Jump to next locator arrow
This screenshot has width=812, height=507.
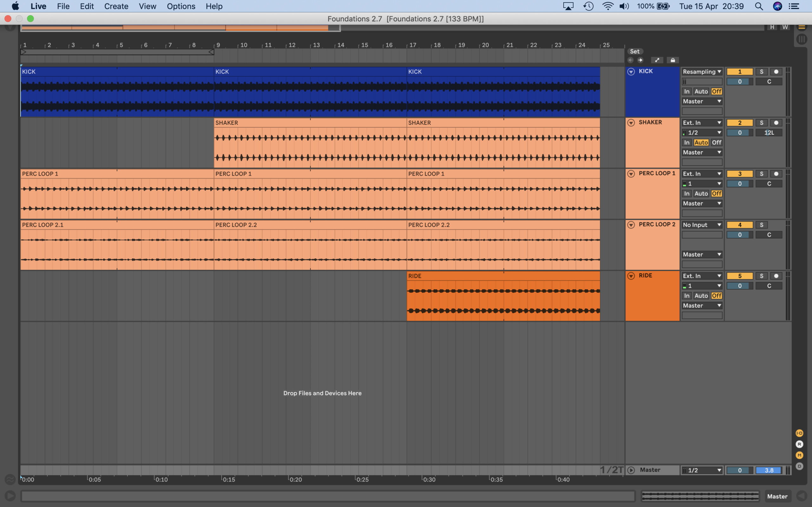(640, 60)
